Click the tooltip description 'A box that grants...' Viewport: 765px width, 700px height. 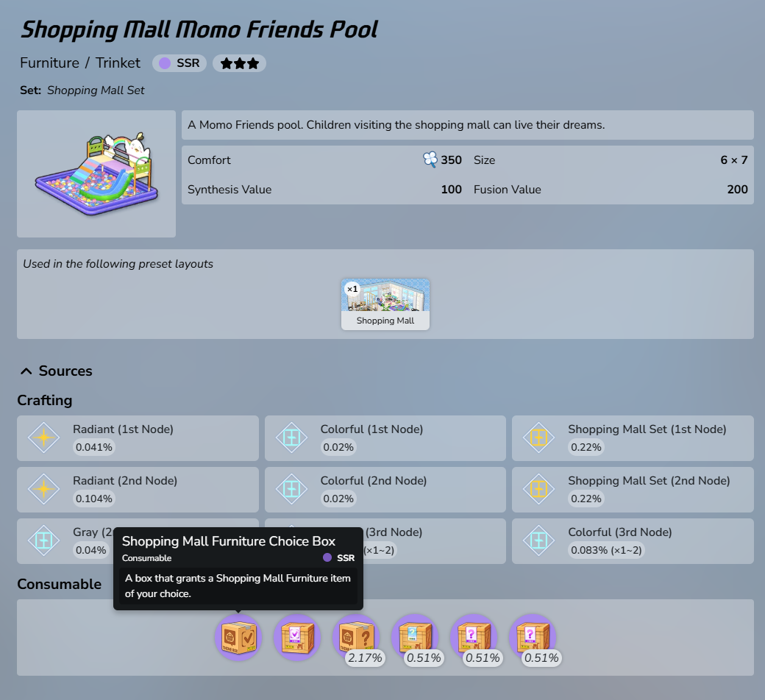click(238, 586)
